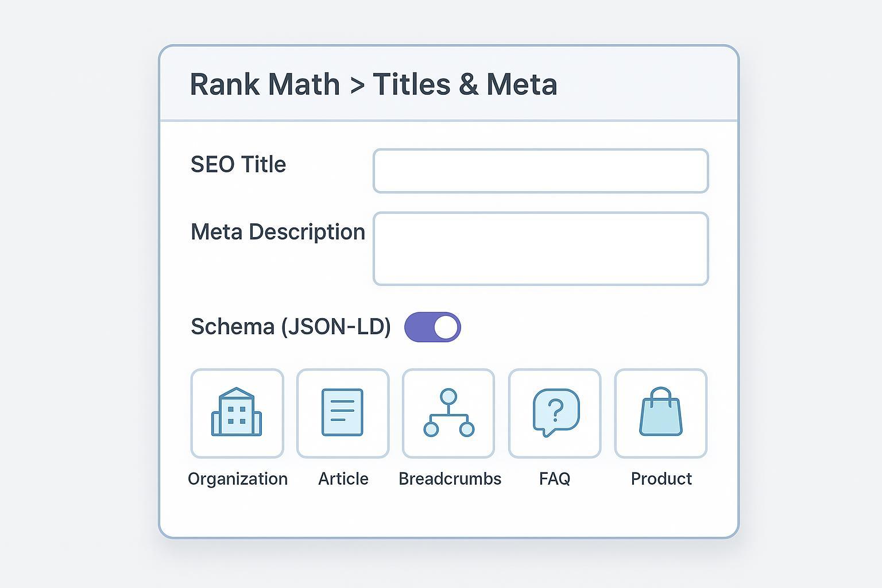Click the "Breadcrumbs" text label

click(450, 479)
